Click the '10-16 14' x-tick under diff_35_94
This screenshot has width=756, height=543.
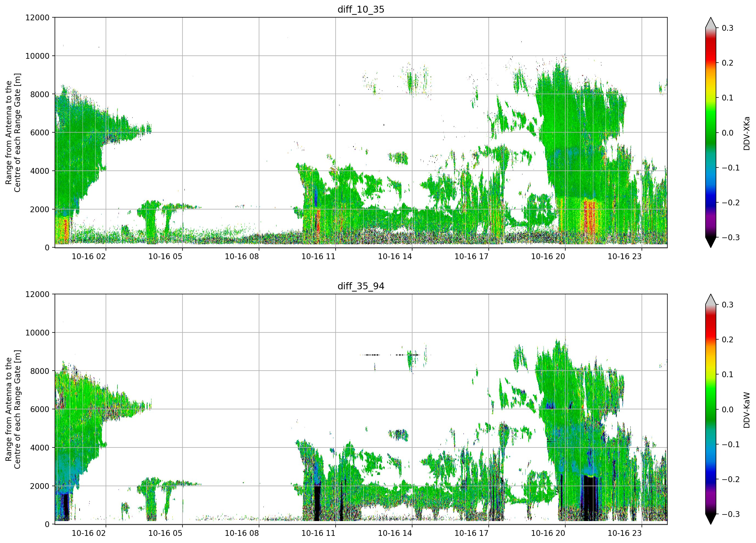[x=395, y=533]
